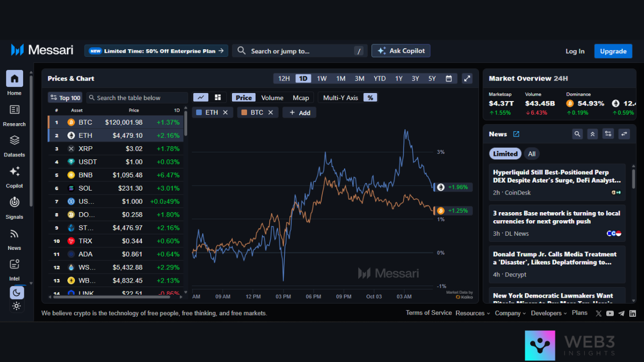Open the custom date range calendar
This screenshot has width=644, height=362.
tap(448, 78)
